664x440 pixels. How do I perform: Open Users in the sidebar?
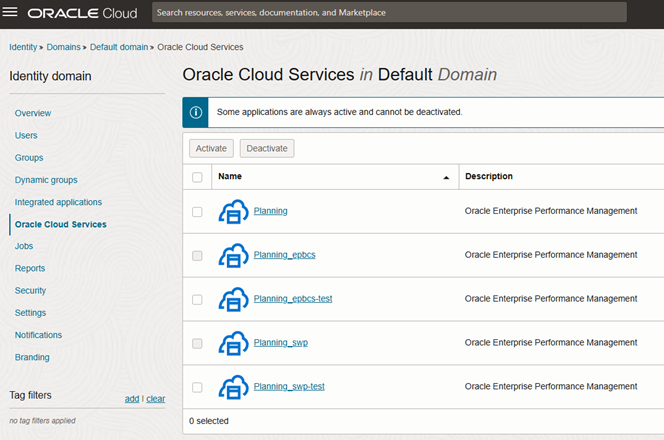(26, 136)
